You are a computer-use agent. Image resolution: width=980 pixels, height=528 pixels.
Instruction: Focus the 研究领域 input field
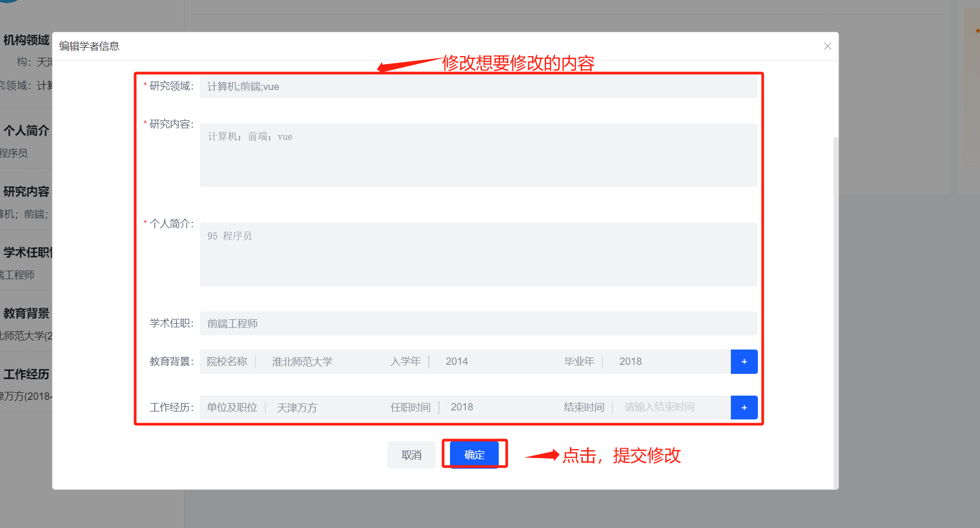[477, 87]
